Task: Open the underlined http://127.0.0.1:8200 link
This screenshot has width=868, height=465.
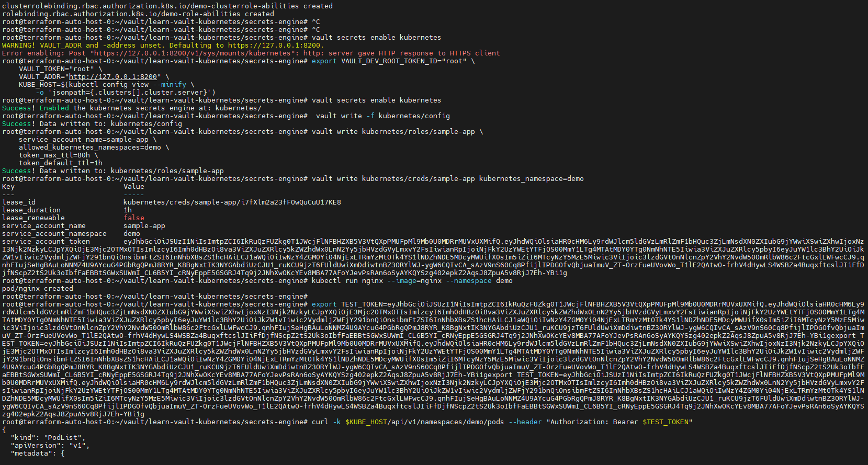Action: coord(113,76)
